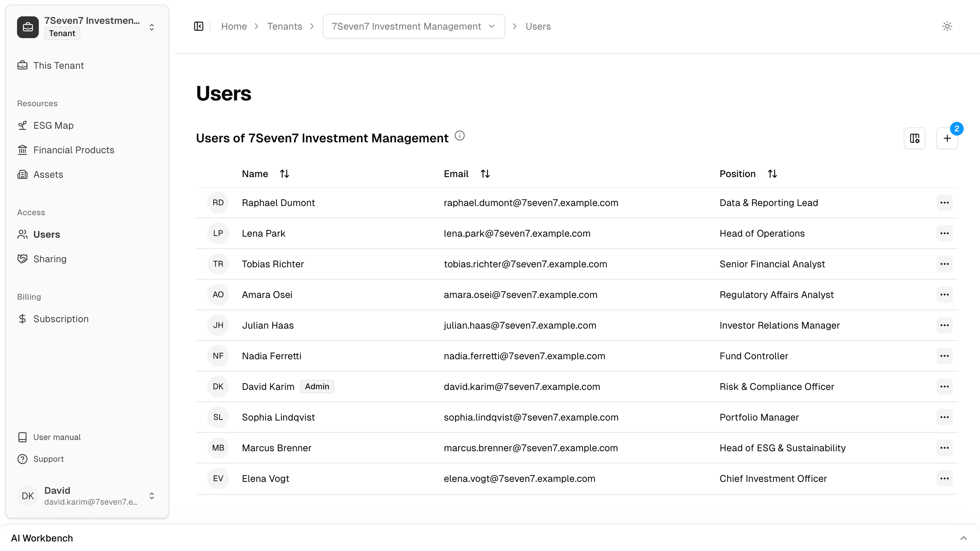
Task: Expand David's account menu chevrons
Action: tap(151, 496)
